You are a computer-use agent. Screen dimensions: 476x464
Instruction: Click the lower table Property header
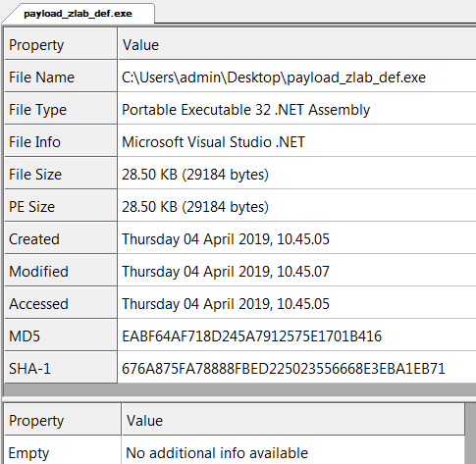pos(63,420)
